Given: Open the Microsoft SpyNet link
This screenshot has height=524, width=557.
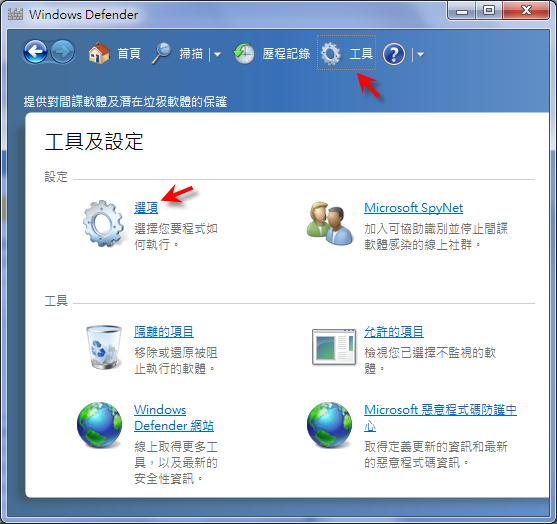Looking at the screenshot, I should [x=413, y=208].
